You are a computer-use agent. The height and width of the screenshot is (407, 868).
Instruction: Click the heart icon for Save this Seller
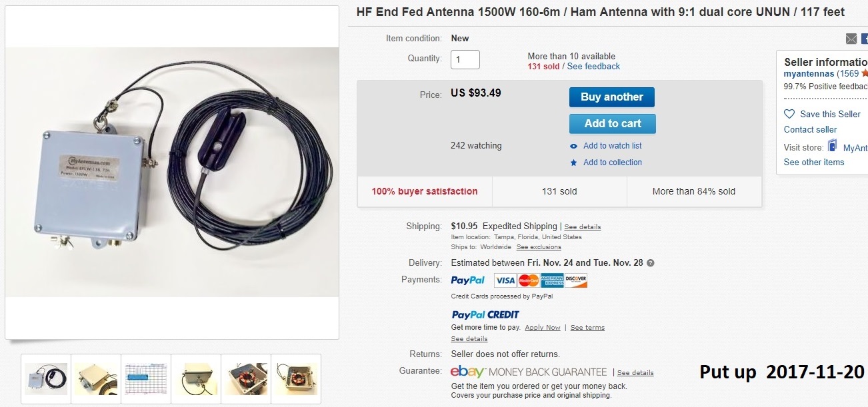point(789,114)
